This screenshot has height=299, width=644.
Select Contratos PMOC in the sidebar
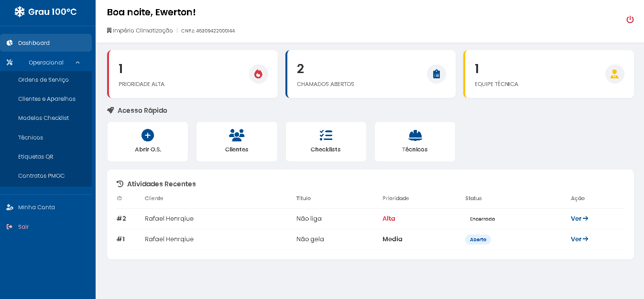[x=41, y=176]
